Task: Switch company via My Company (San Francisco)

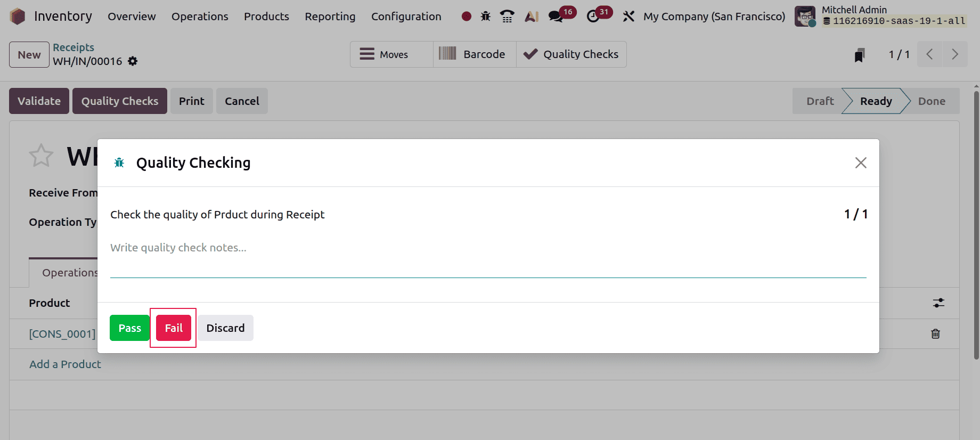Action: [x=714, y=17]
